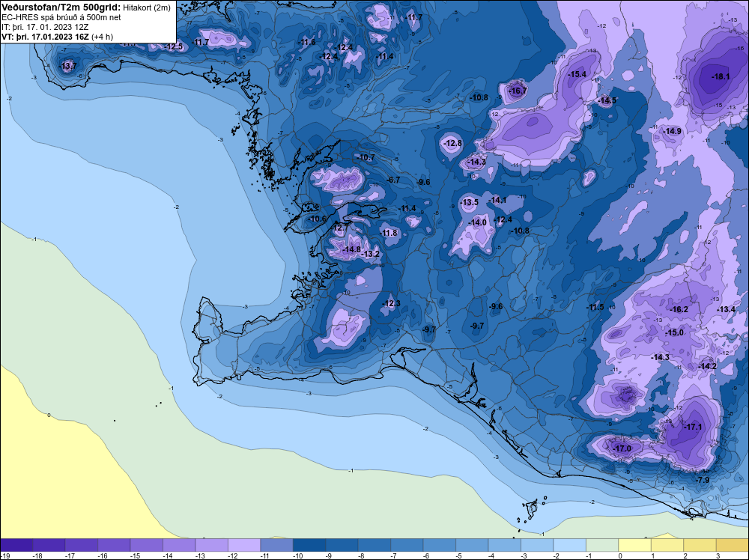Select the -16.2 temperature label
This screenshot has width=749, height=560.
click(x=679, y=309)
